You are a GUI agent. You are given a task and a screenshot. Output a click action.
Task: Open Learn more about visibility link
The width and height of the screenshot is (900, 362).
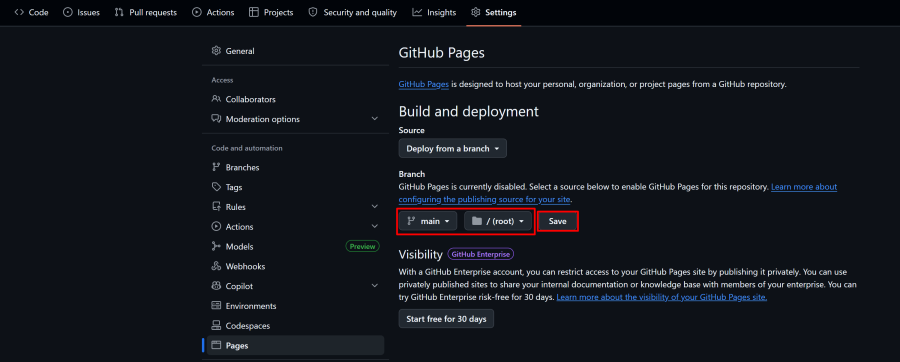[x=662, y=298]
